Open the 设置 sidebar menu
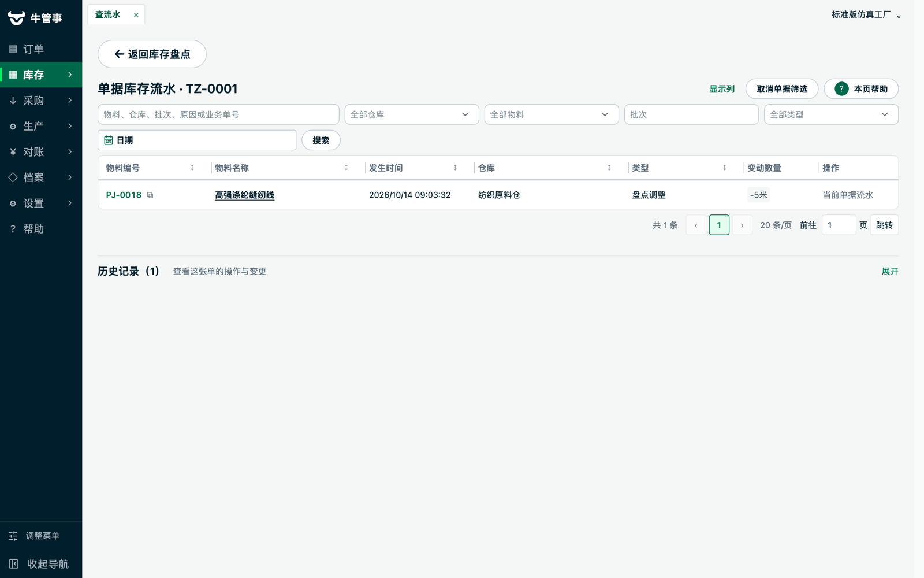 pyautogui.click(x=41, y=203)
